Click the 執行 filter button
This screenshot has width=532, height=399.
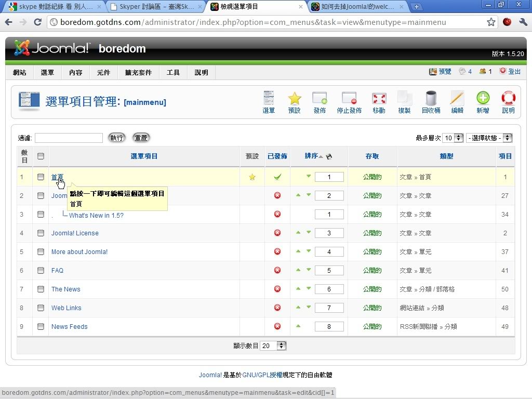[116, 138]
